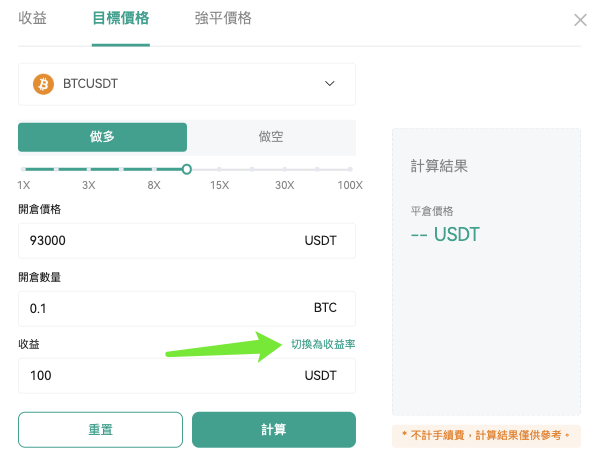Image resolution: width=598 pixels, height=464 pixels.
Task: Select the 做空 short position toggle
Action: click(271, 137)
